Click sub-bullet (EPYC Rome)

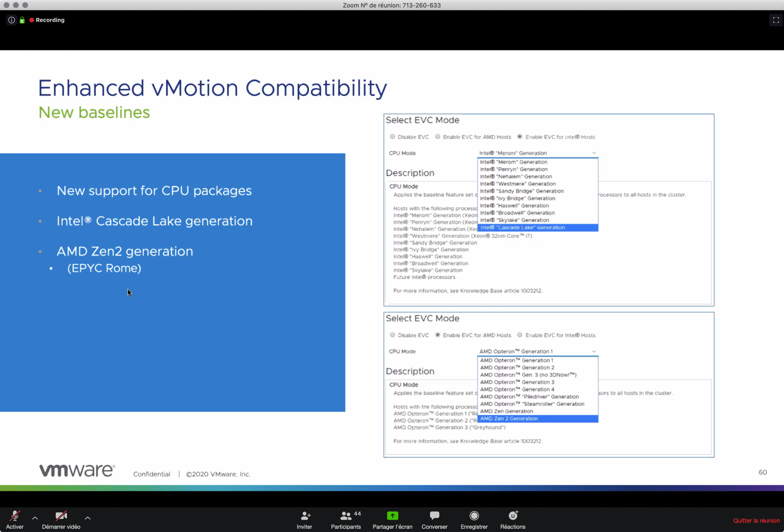pos(104,268)
